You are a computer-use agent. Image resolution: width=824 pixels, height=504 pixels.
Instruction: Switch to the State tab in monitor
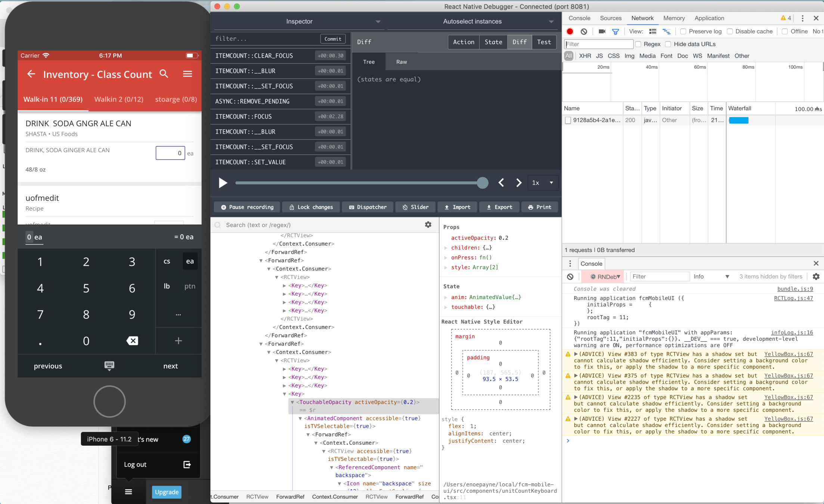tap(493, 42)
